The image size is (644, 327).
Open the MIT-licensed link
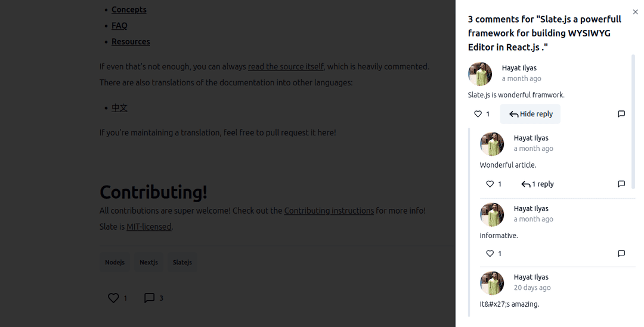(148, 227)
